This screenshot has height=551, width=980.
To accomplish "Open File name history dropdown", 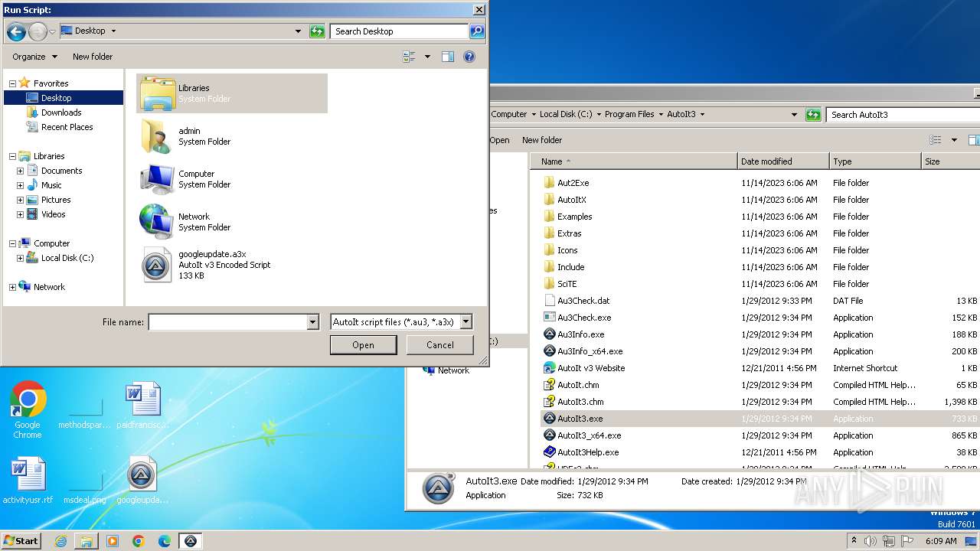I will point(312,322).
